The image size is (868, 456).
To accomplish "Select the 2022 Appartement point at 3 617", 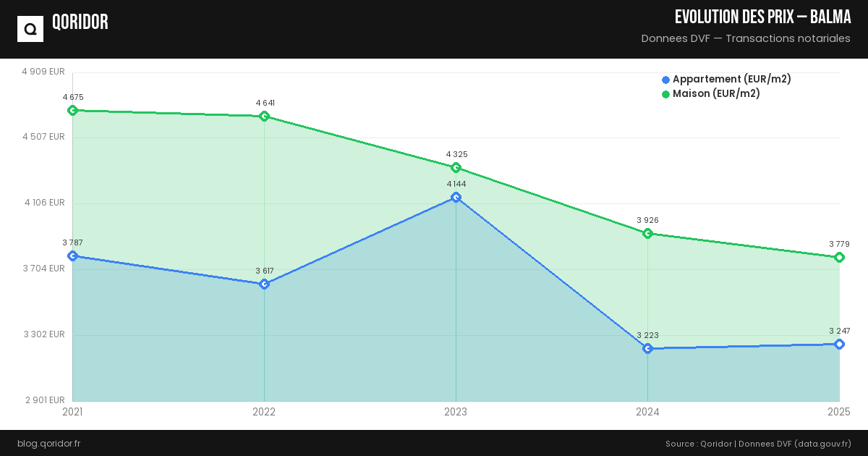I will [x=264, y=284].
